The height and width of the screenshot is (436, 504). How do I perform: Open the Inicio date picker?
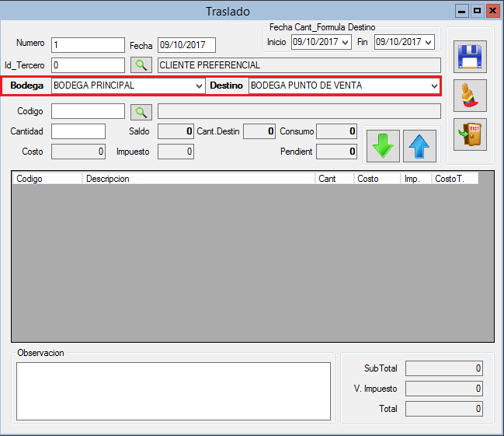(346, 42)
